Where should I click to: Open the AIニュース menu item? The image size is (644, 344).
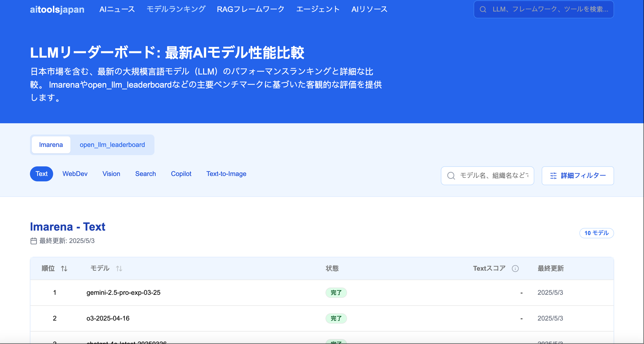pos(117,9)
